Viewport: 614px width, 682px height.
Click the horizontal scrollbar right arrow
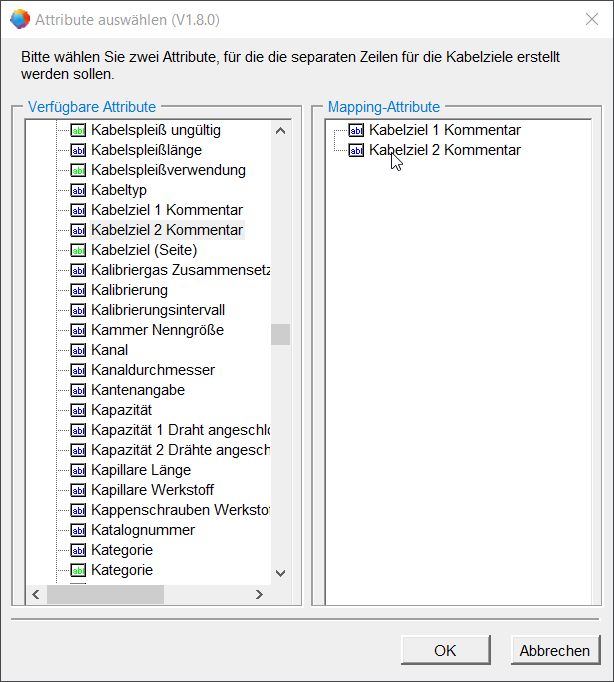tap(258, 594)
